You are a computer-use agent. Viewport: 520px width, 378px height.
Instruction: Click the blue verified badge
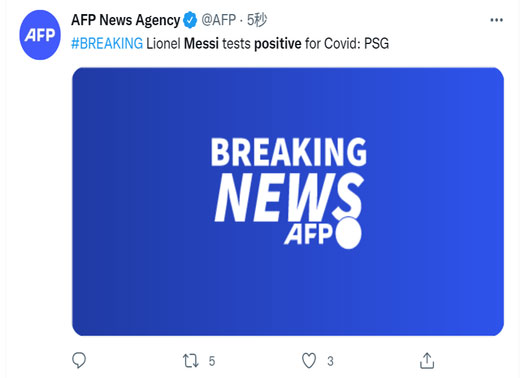(190, 20)
